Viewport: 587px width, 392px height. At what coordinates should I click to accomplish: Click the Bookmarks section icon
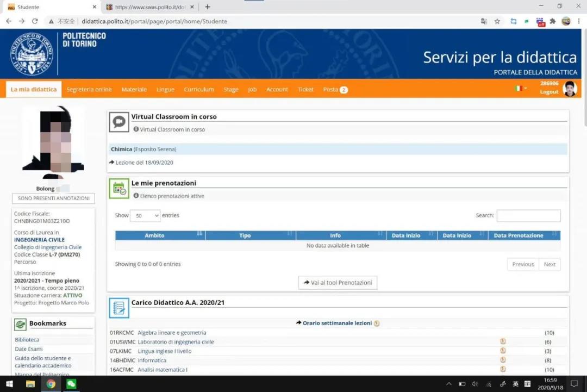(20, 324)
